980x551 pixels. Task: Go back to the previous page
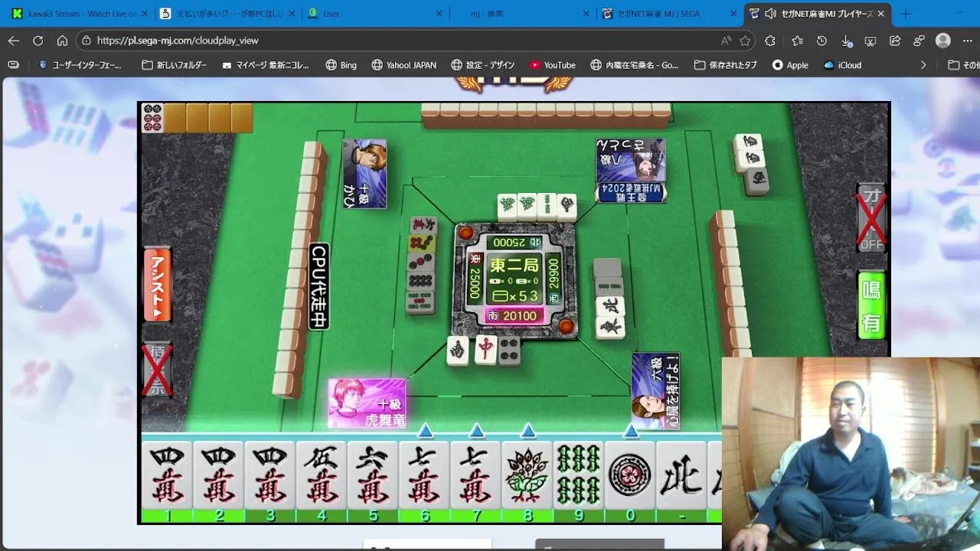click(14, 41)
